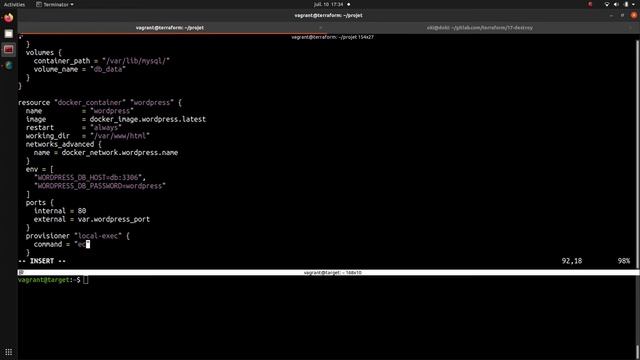Click the red tray indicator icon
This screenshot has width=640, height=360.
click(x=590, y=4)
